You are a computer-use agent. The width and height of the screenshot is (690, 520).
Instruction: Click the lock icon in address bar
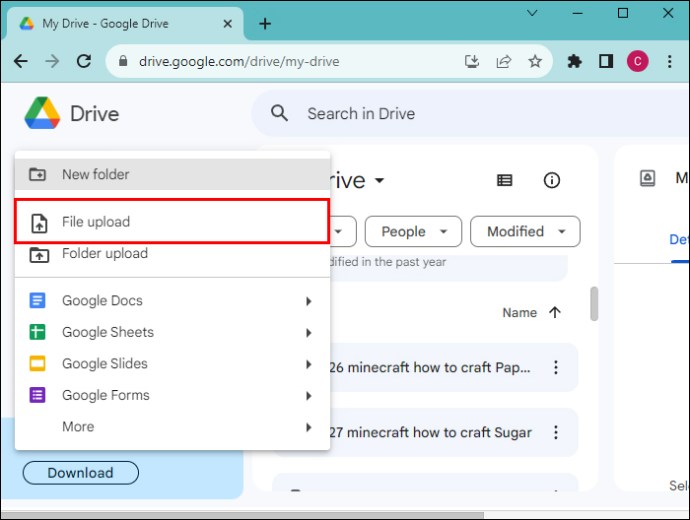click(x=123, y=61)
